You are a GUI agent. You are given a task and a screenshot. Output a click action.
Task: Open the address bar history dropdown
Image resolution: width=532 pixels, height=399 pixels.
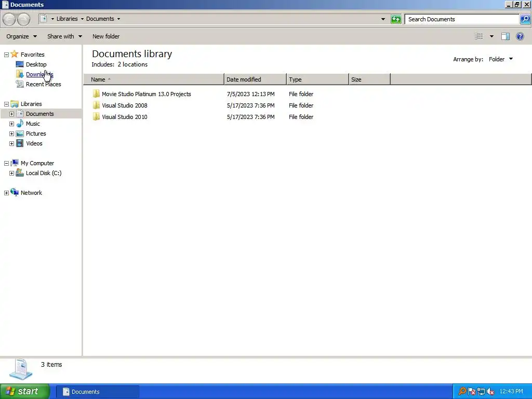pyautogui.click(x=383, y=19)
